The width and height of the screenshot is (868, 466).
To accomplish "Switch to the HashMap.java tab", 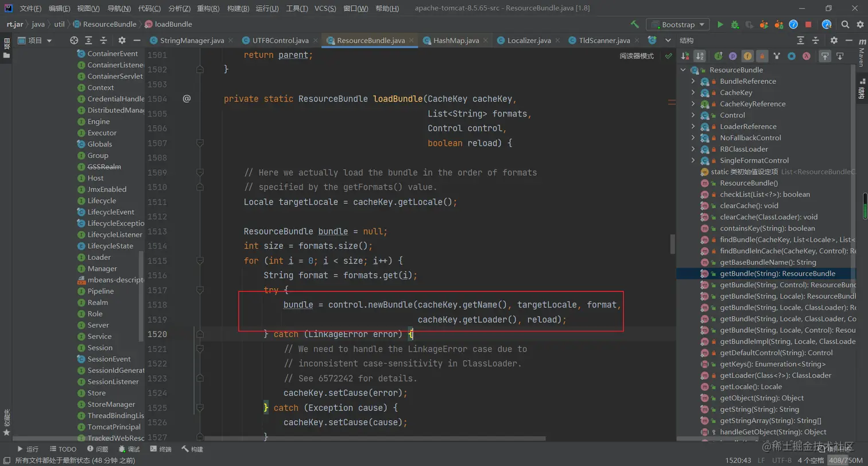I will pos(456,40).
